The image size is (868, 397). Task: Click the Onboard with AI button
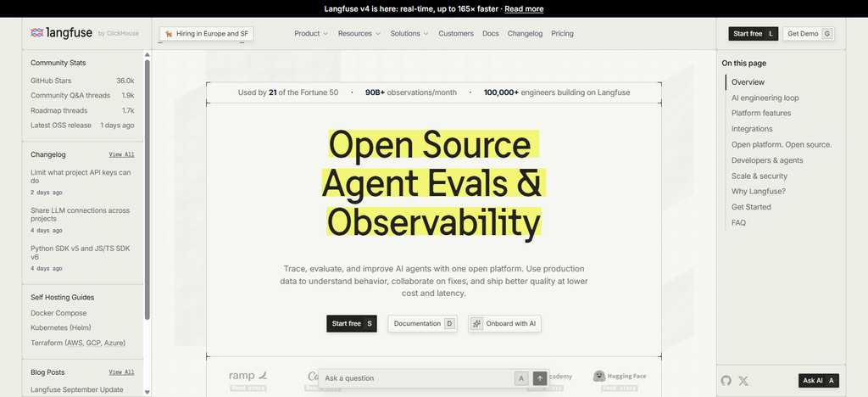[504, 323]
